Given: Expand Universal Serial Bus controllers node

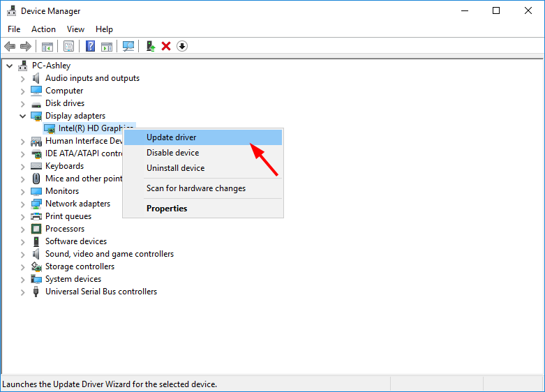Looking at the screenshot, I should (23, 292).
